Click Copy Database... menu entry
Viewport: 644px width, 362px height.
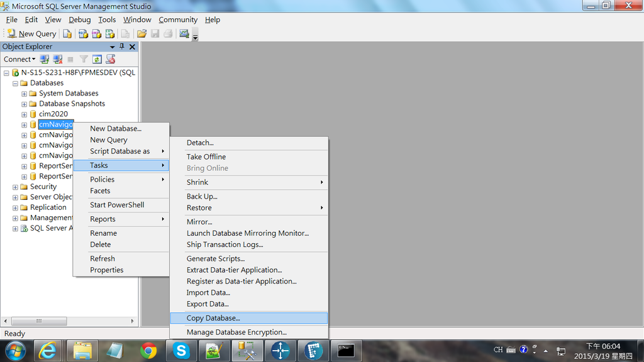pos(249,318)
